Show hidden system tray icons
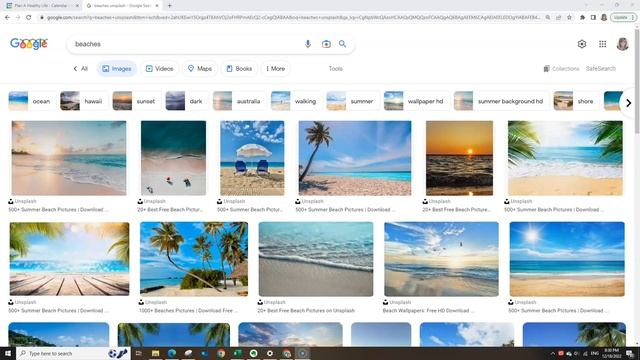 coord(553,353)
